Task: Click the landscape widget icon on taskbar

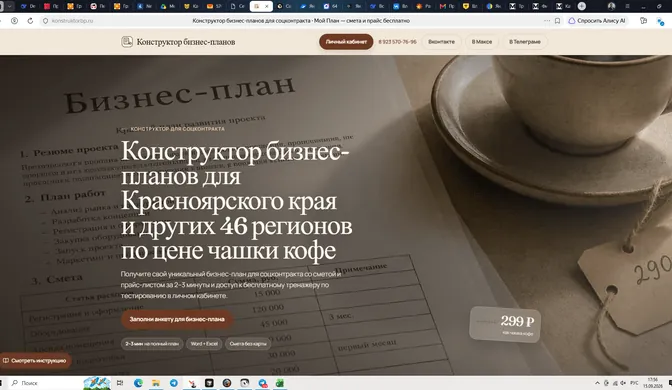Action: click(x=97, y=383)
